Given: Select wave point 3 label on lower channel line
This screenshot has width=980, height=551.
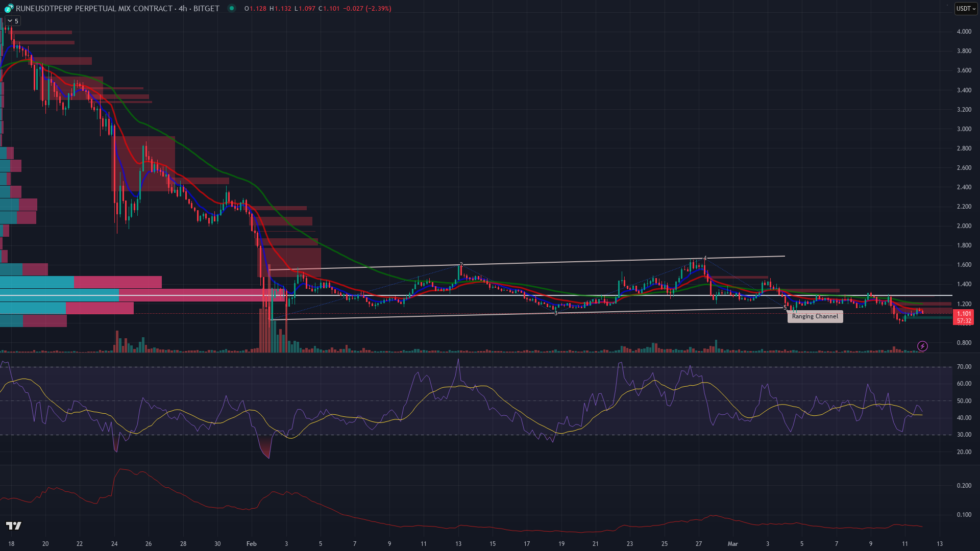Looking at the screenshot, I should pos(556,313).
